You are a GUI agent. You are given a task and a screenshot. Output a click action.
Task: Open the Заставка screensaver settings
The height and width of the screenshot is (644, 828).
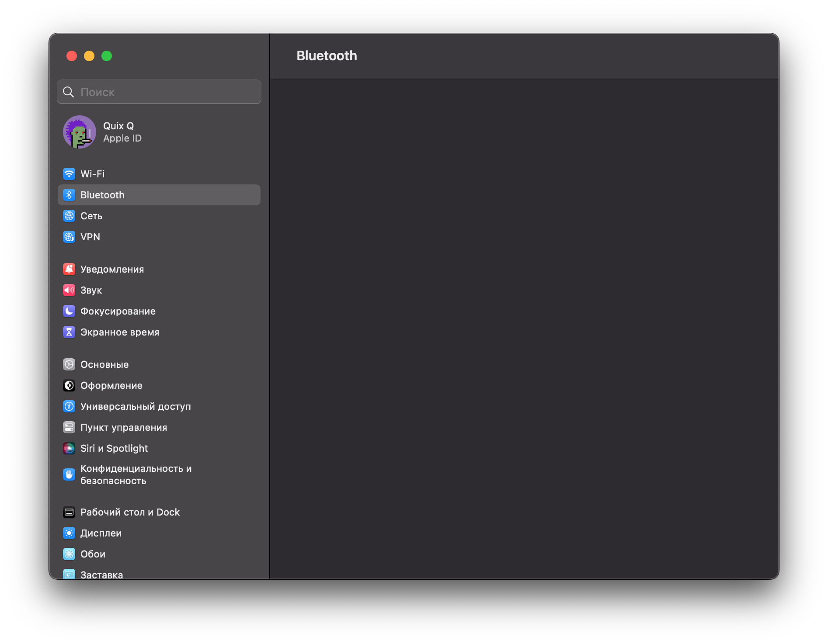101,574
